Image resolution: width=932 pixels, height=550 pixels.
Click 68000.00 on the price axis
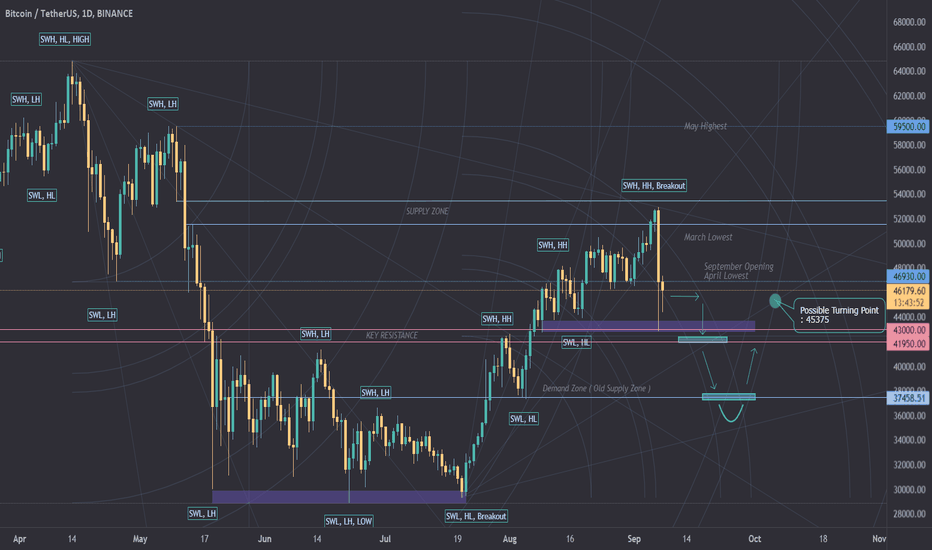[909, 22]
